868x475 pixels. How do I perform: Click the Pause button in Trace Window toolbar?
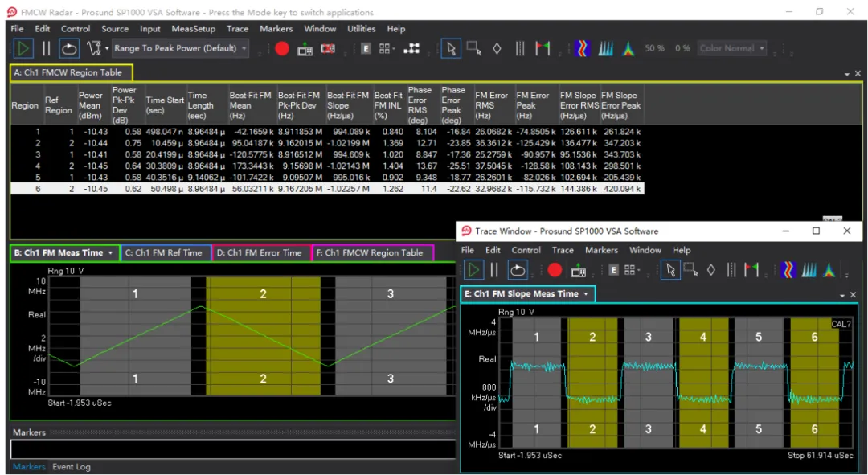(494, 270)
